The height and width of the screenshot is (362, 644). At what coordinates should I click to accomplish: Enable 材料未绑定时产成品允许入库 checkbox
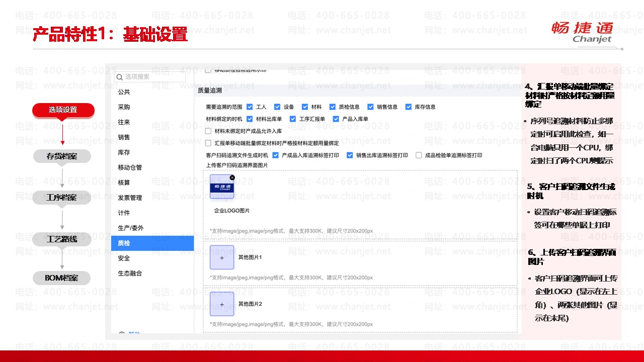pyautogui.click(x=208, y=131)
